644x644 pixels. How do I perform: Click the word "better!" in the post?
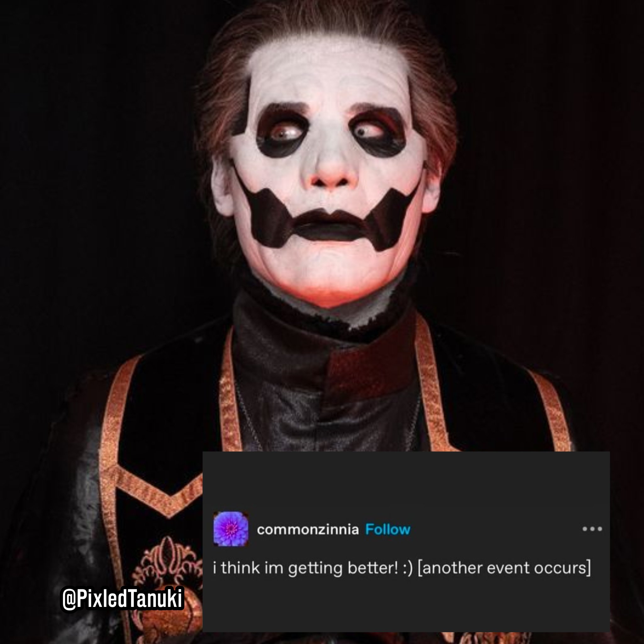pos(373,568)
